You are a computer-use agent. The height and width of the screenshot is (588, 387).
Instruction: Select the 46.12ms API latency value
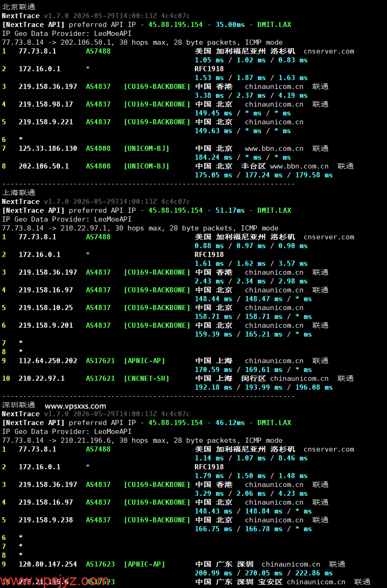[230, 423]
